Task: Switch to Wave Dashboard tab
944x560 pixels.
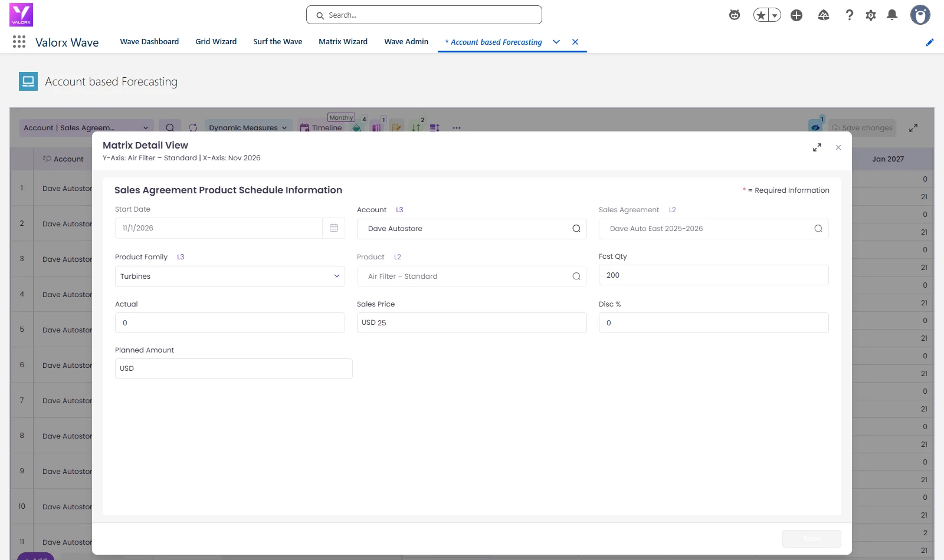Action: pos(149,42)
